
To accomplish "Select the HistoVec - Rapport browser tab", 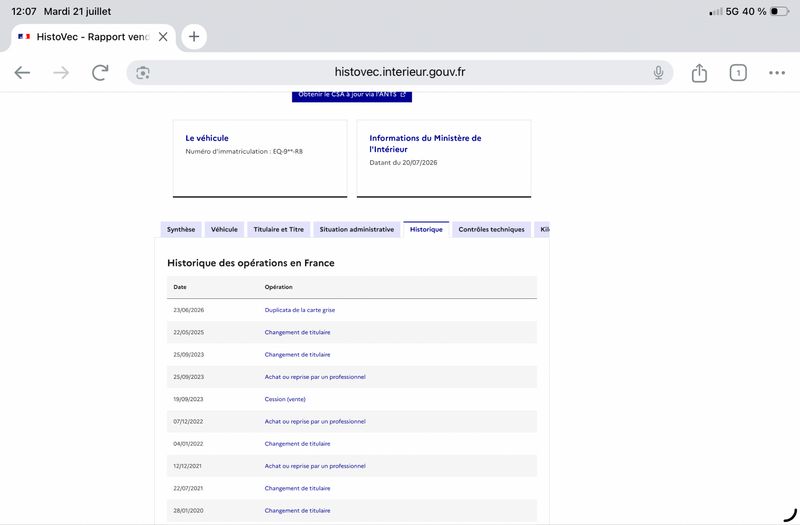I will point(93,37).
